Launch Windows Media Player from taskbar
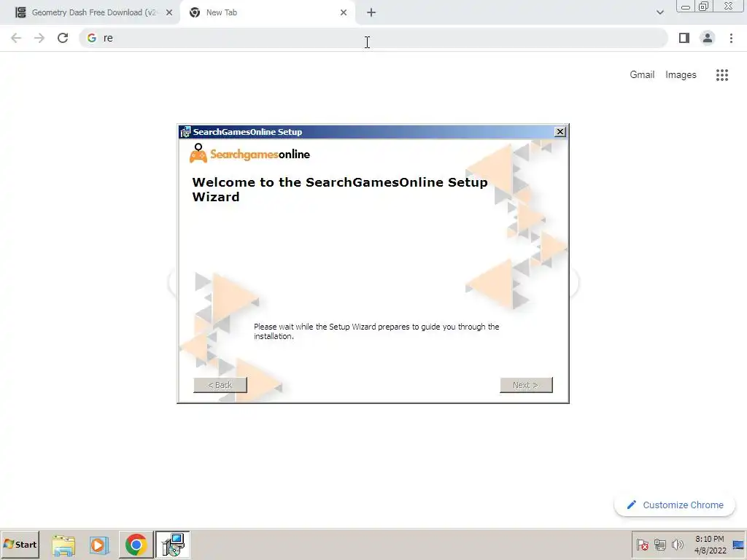 tap(99, 545)
